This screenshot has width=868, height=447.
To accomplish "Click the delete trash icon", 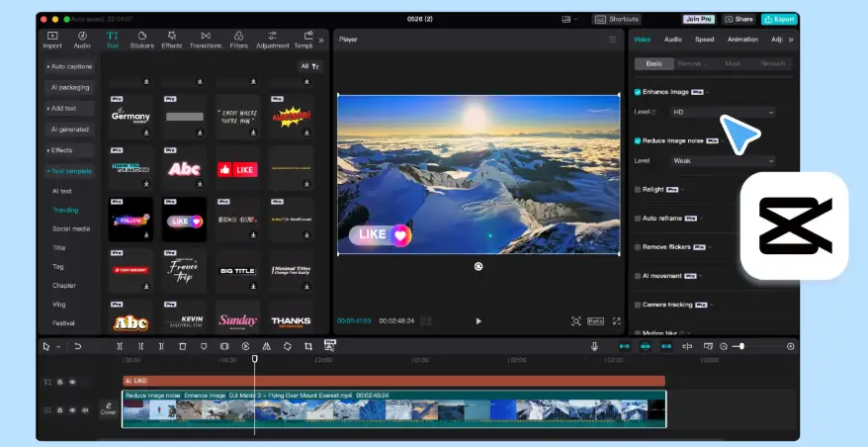I will [x=183, y=346].
